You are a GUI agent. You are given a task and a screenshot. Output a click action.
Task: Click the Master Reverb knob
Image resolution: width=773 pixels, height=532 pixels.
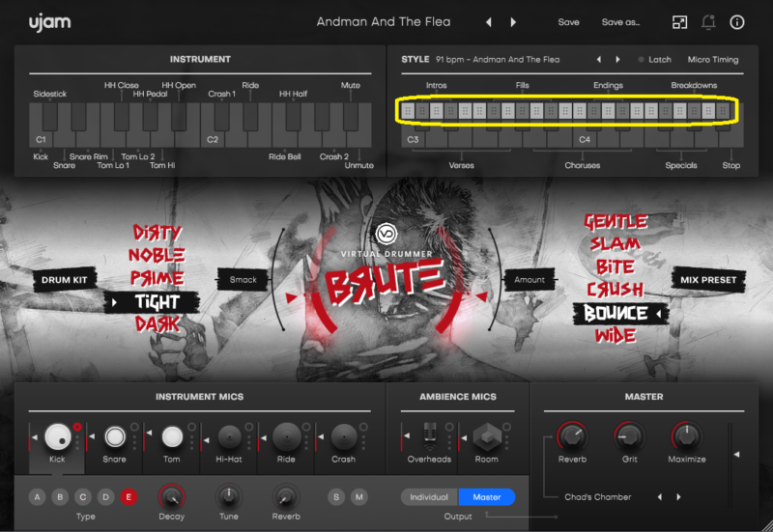572,436
